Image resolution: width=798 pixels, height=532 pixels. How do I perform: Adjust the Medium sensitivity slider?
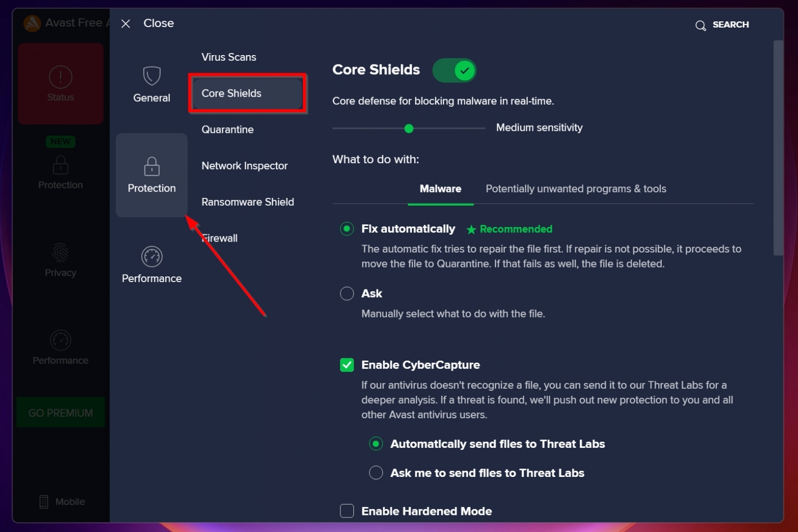[409, 127]
